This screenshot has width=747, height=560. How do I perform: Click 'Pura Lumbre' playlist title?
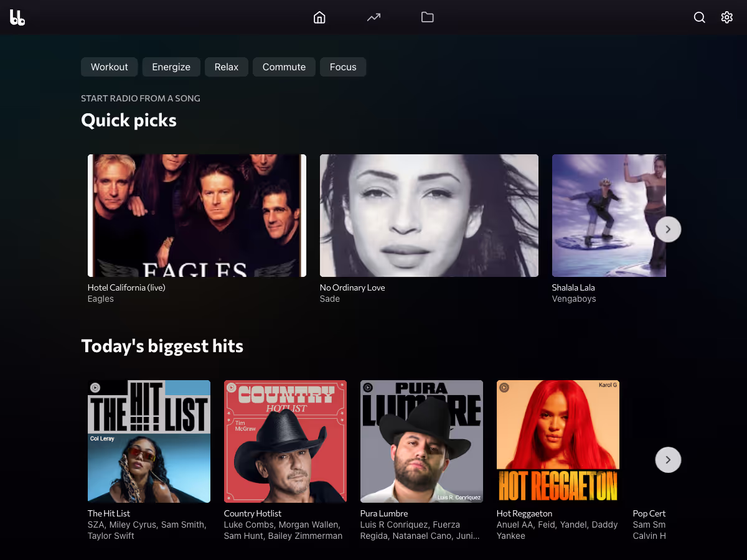(384, 513)
